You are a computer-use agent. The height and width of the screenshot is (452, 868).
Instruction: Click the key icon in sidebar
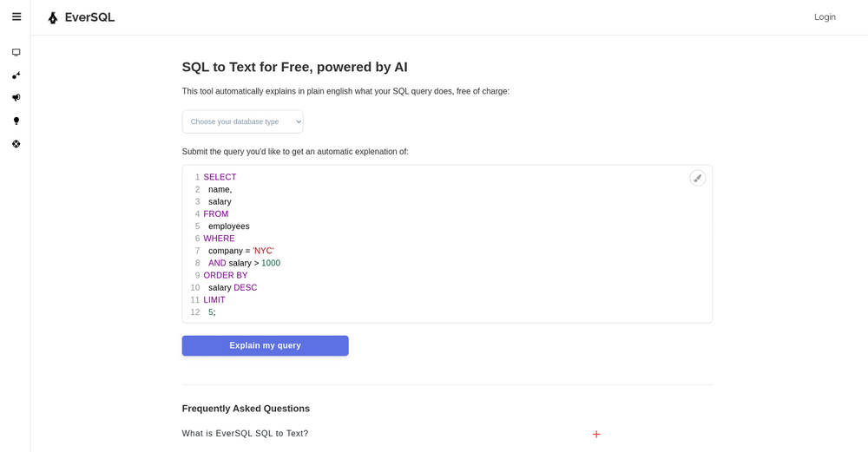coord(16,75)
